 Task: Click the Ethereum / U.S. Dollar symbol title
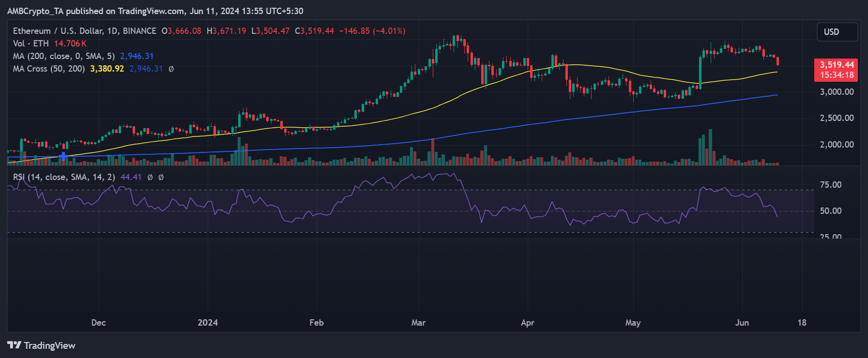pyautogui.click(x=85, y=31)
